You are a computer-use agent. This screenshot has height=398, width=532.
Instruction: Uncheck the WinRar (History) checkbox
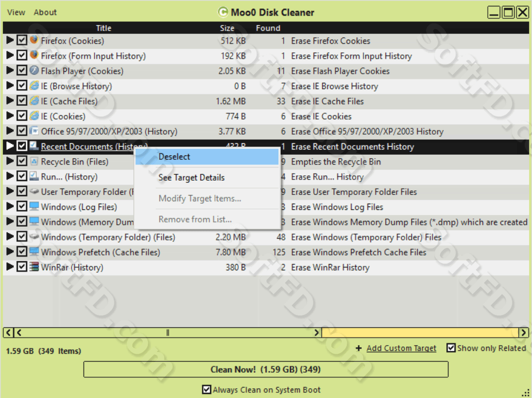(x=22, y=267)
